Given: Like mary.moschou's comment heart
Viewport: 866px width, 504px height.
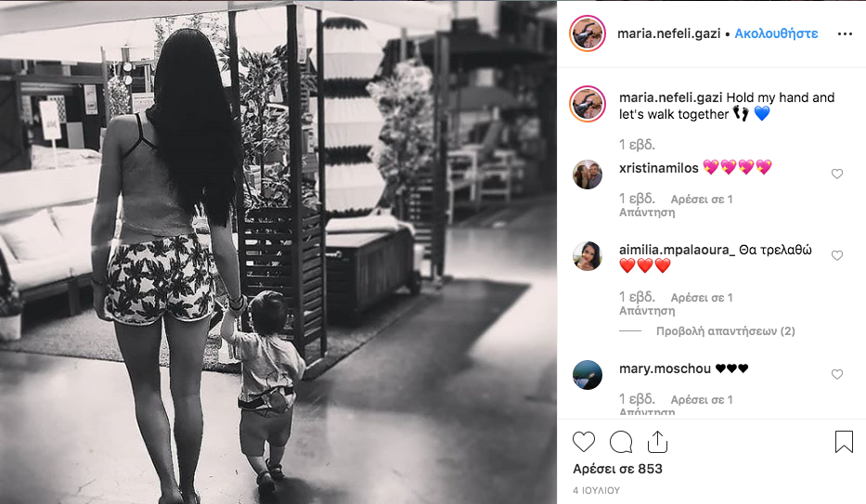Looking at the screenshot, I should [x=836, y=374].
